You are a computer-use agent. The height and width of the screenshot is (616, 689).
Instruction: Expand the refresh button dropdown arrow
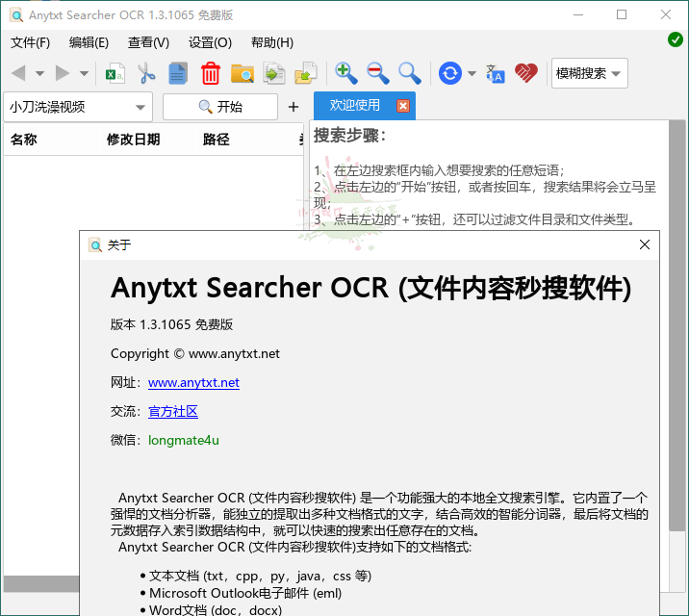pos(472,73)
